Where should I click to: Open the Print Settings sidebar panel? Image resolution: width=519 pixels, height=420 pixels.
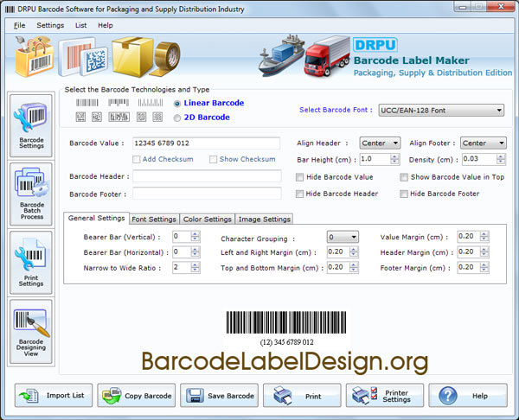(x=31, y=263)
